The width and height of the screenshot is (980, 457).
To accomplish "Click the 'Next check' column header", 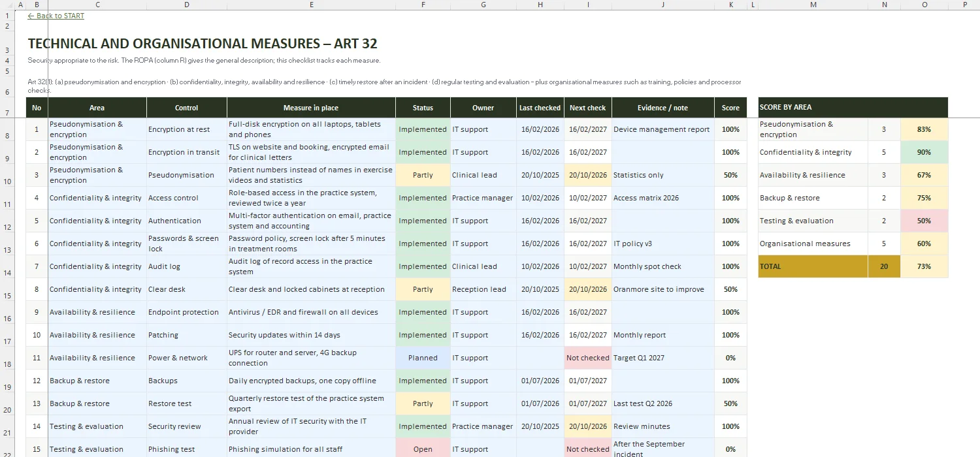I will tap(587, 108).
